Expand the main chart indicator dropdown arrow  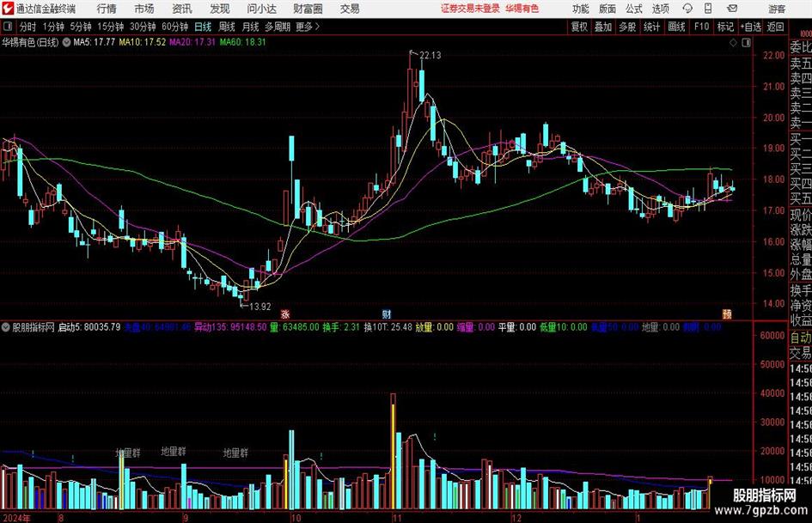pyautogui.click(x=66, y=42)
